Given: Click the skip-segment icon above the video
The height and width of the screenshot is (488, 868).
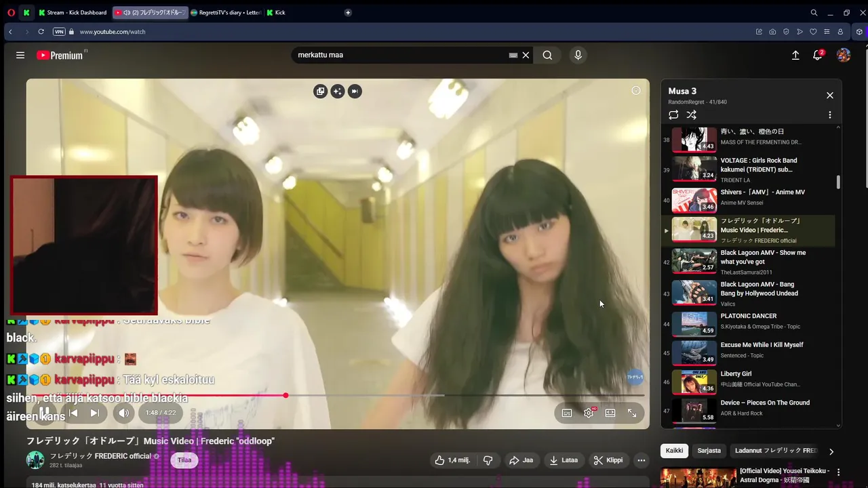Looking at the screenshot, I should point(355,91).
